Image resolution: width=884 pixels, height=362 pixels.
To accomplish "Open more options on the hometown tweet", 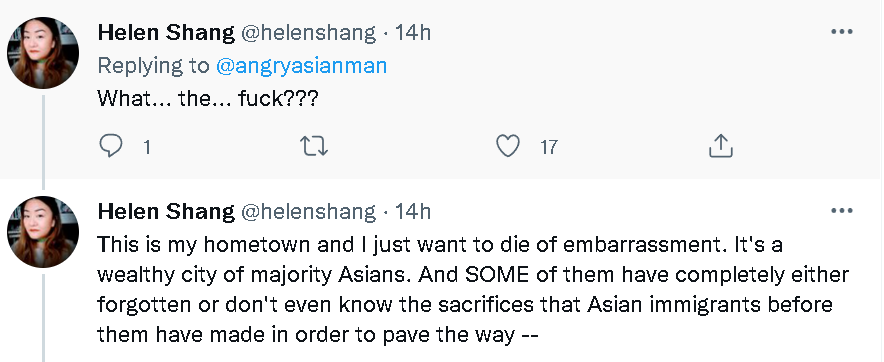I will 842,211.
